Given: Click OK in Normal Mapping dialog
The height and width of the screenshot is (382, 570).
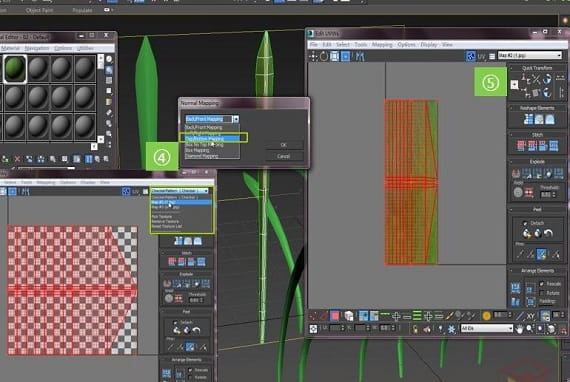Looking at the screenshot, I should [284, 145].
